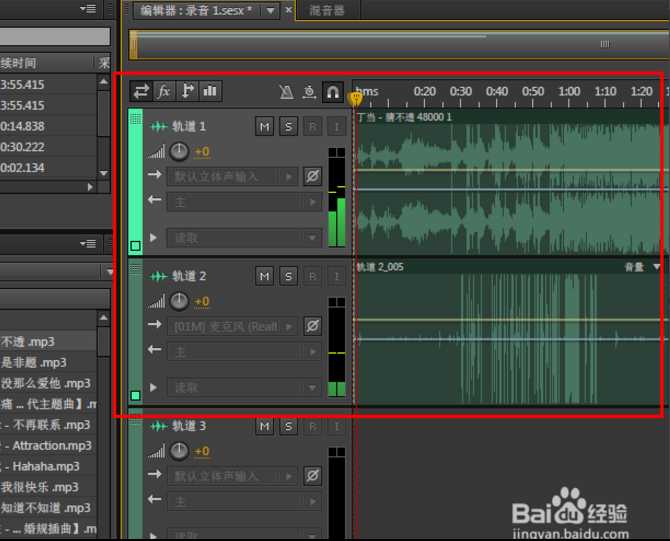The height and width of the screenshot is (541, 670).
Task: Open the editor session dropdown arrow
Action: (270, 10)
